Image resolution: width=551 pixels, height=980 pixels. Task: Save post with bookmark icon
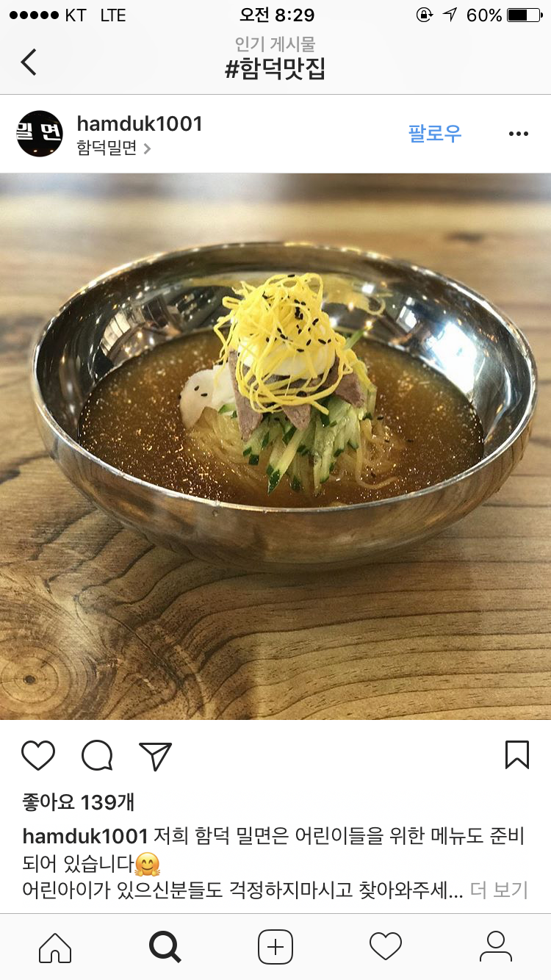[517, 754]
